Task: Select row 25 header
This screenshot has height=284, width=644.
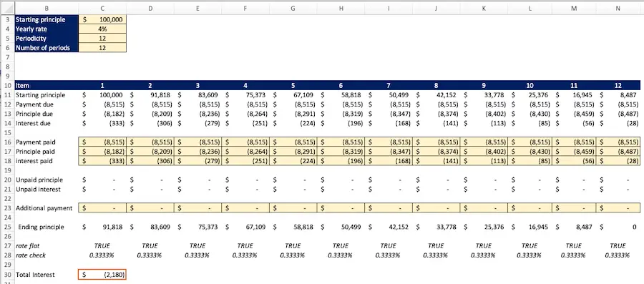Action: 7,227
